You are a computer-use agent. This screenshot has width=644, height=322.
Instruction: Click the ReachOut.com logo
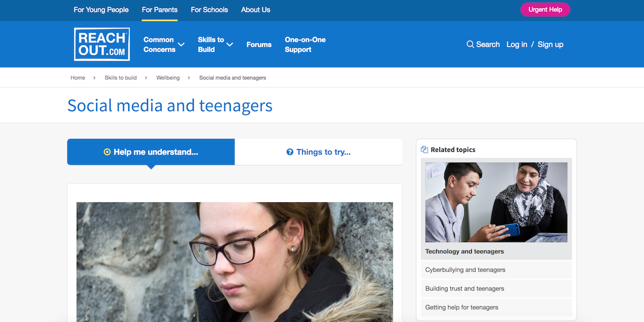(102, 44)
